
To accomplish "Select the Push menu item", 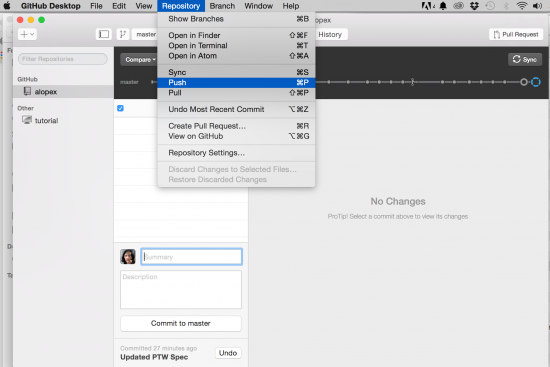I will pyautogui.click(x=236, y=82).
